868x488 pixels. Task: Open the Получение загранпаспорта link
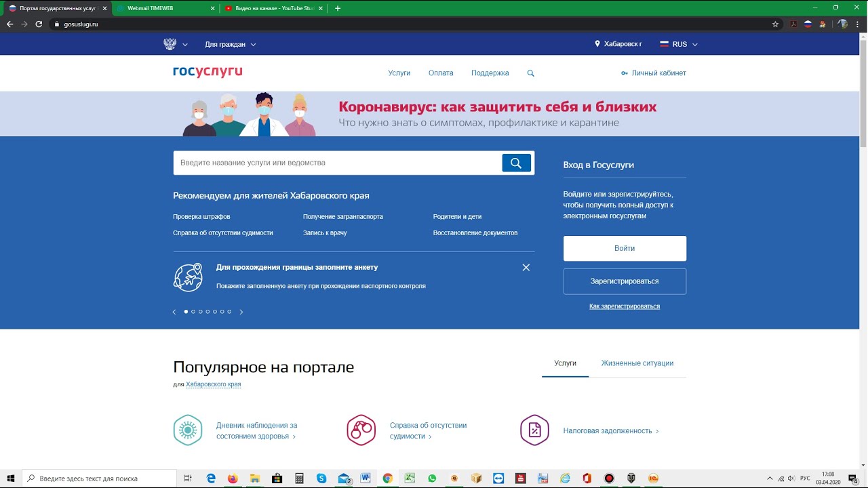343,217
